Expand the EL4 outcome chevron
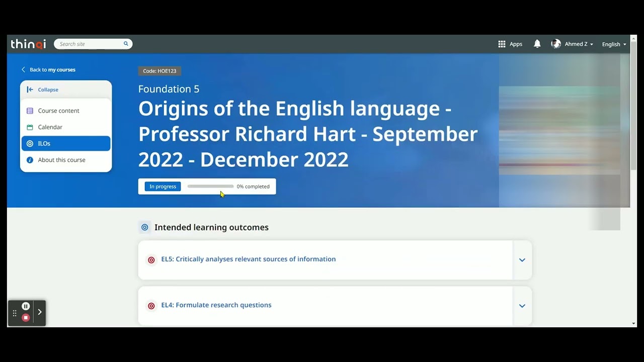This screenshot has width=644, height=362. pos(522,306)
